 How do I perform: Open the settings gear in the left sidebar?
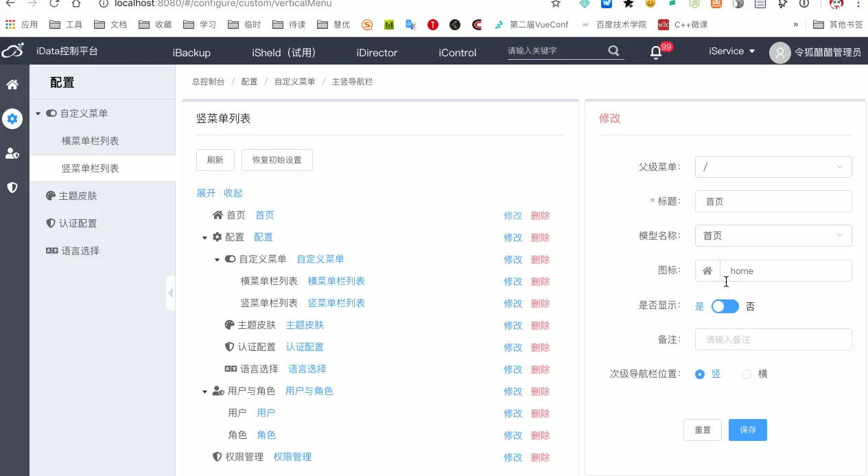tap(12, 119)
